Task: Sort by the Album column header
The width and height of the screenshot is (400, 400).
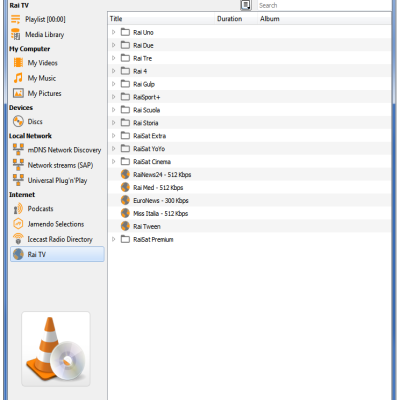Action: (324, 19)
